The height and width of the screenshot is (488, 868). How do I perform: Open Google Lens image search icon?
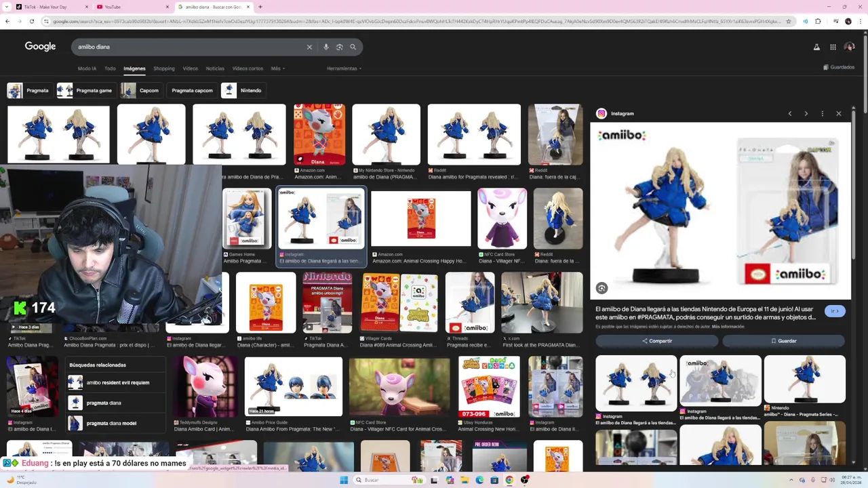point(340,47)
